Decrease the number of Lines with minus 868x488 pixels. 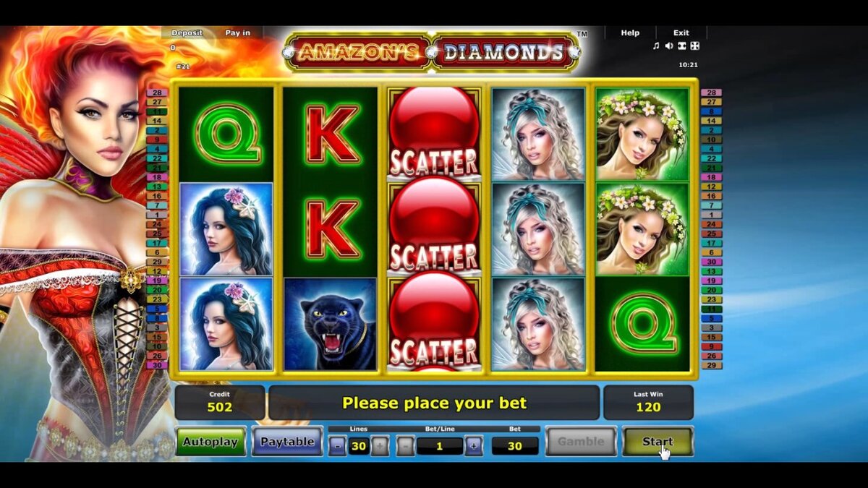(338, 446)
